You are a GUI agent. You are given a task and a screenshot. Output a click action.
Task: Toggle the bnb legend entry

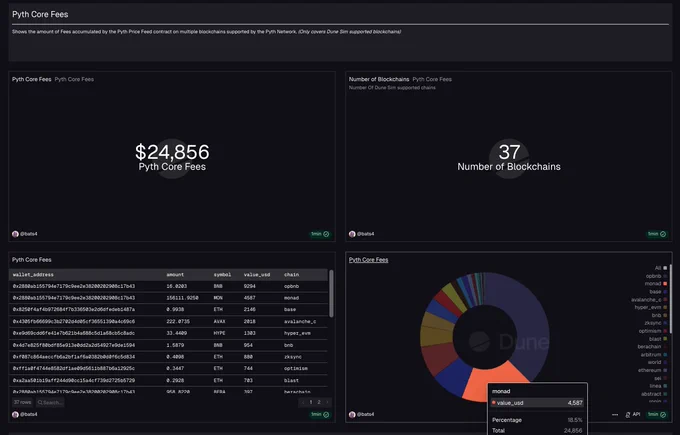click(660, 315)
